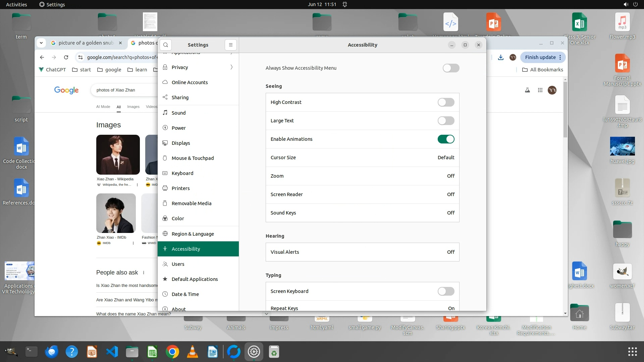Click the Google search input field

pyautogui.click(x=124, y=90)
